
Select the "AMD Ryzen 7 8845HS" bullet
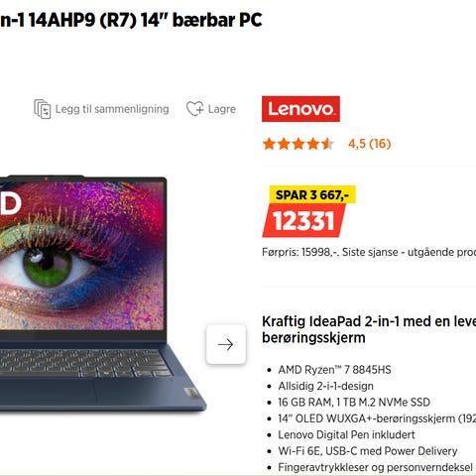point(334,370)
